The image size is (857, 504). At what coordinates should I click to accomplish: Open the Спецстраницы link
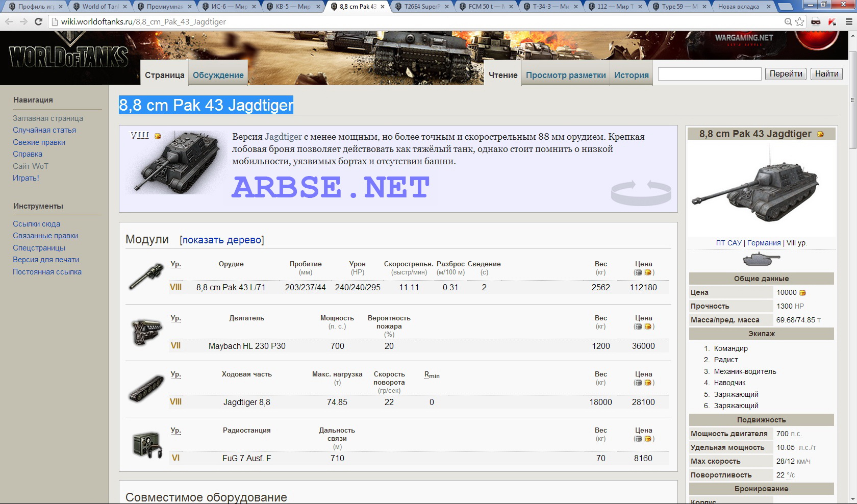[x=39, y=248]
